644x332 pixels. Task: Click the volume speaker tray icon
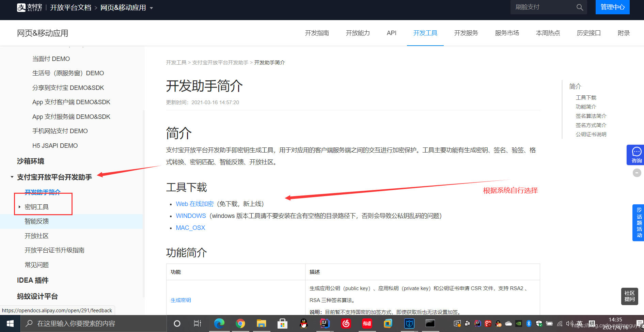569,323
